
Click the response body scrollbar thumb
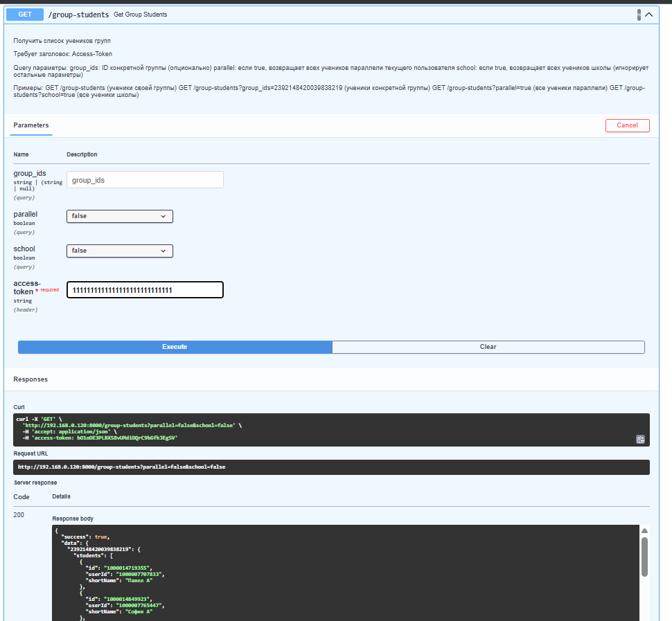click(x=644, y=556)
